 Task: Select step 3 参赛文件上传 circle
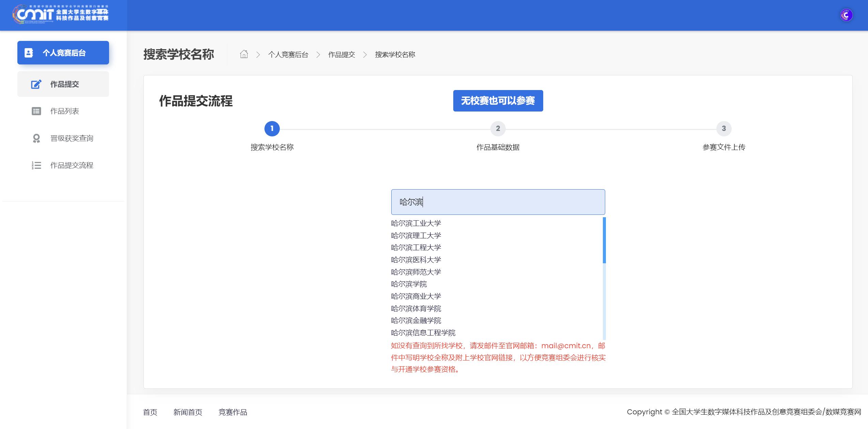724,129
